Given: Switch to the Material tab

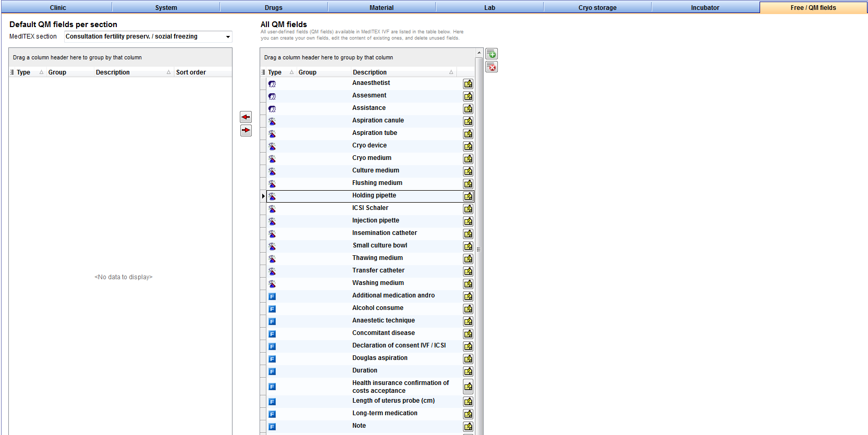Looking at the screenshot, I should [x=382, y=8].
